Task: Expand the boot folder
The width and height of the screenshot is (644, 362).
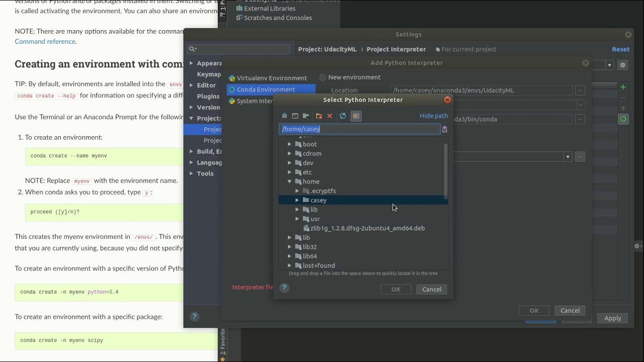Action: pos(289,144)
